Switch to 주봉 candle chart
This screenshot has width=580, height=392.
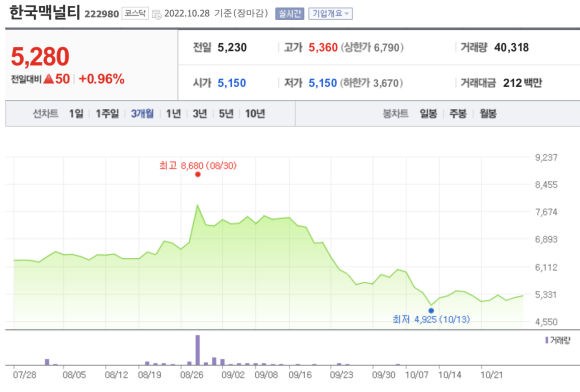458,114
